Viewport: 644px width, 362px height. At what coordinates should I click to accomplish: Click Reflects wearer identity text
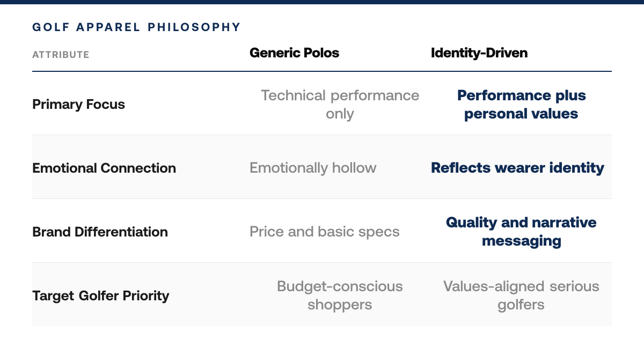point(517,168)
